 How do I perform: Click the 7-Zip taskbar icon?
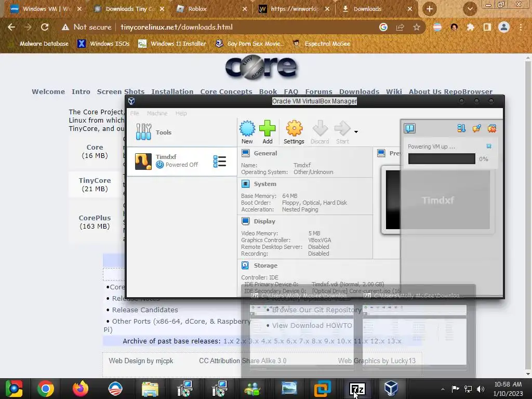[357, 389]
